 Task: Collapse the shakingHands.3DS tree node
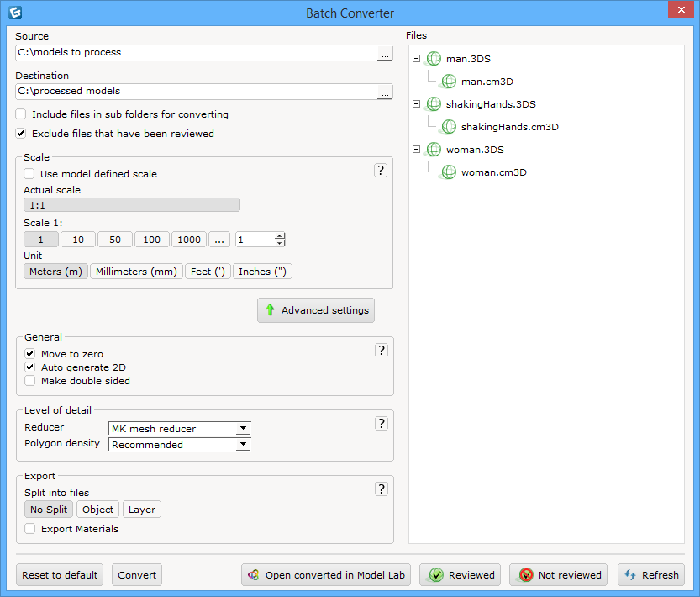coord(416,103)
